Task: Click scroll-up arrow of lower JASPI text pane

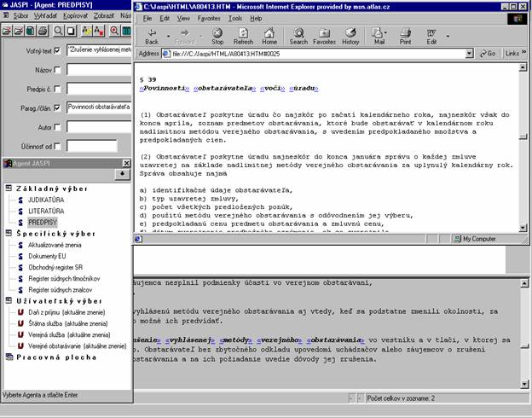Action: pyautogui.click(x=524, y=283)
